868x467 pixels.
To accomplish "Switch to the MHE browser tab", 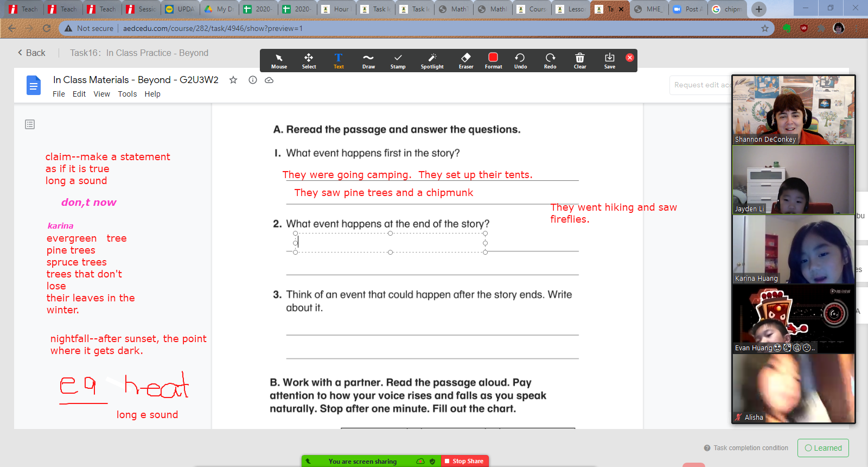I will tap(649, 9).
